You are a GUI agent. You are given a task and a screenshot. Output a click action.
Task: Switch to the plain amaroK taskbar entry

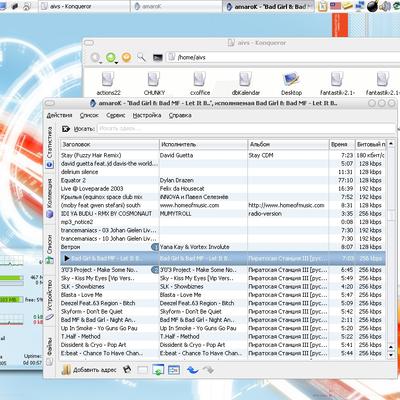[176, 6]
